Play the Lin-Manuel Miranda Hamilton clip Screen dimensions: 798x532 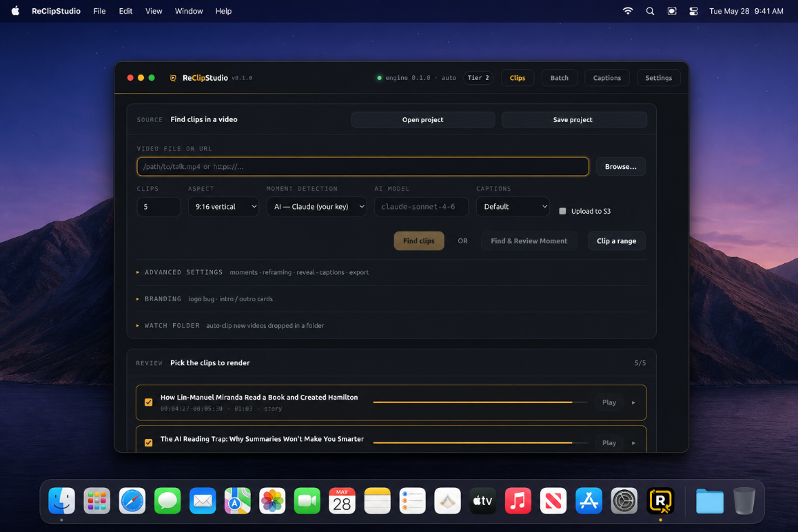pos(609,402)
